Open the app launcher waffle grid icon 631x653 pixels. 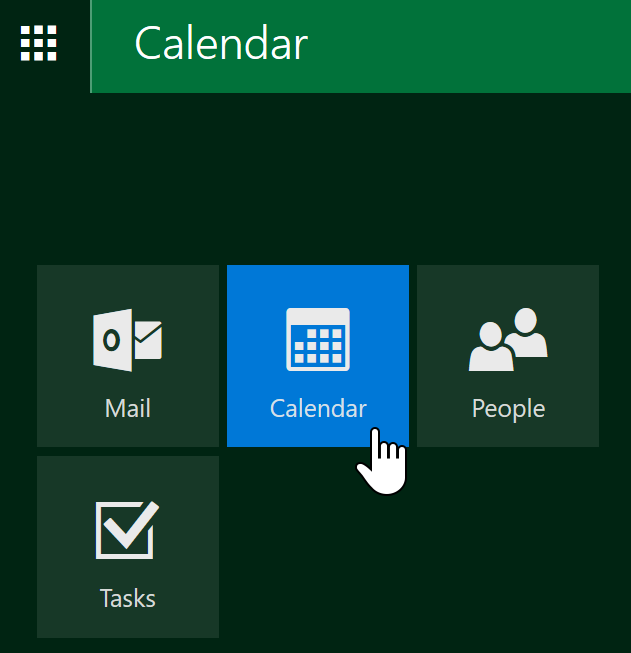39,43
